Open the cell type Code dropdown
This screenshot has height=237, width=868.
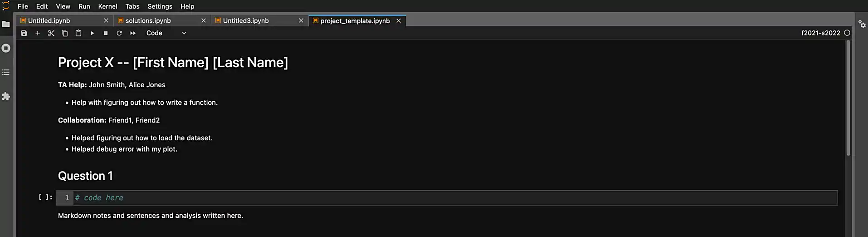[x=166, y=33]
